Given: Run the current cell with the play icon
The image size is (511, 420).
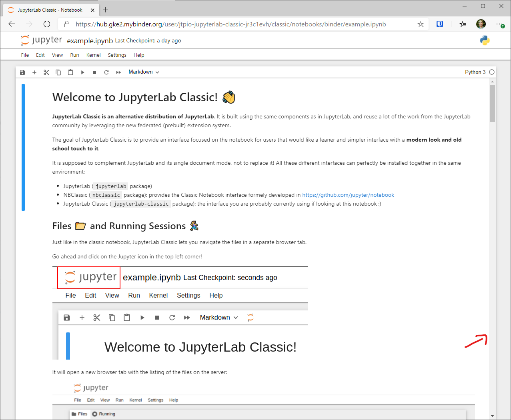Looking at the screenshot, I should [82, 72].
